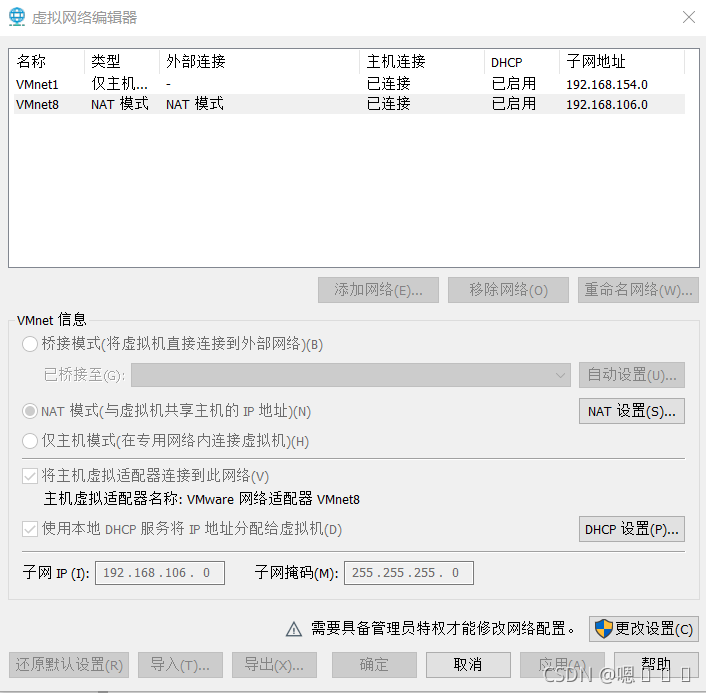Click the 类型 column header

[x=122, y=61]
